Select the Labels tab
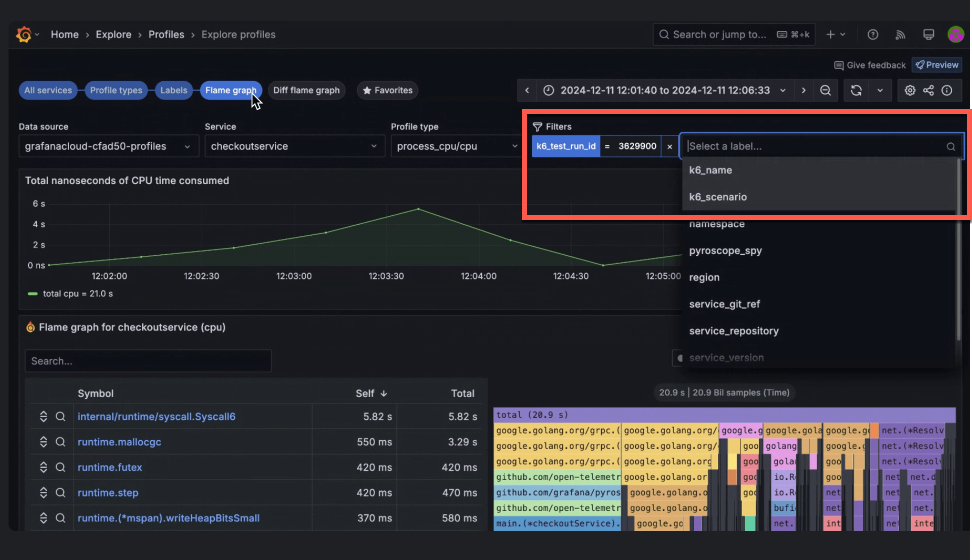The width and height of the screenshot is (972, 560). tap(173, 90)
